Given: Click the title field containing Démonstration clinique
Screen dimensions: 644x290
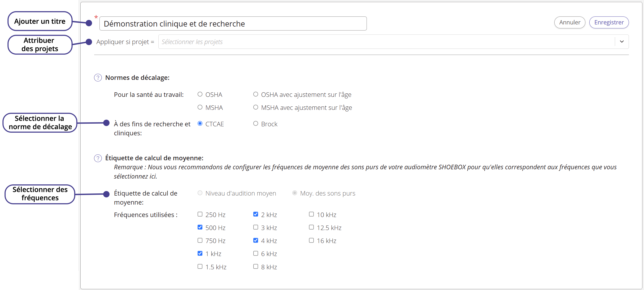Looking at the screenshot, I should (x=233, y=24).
